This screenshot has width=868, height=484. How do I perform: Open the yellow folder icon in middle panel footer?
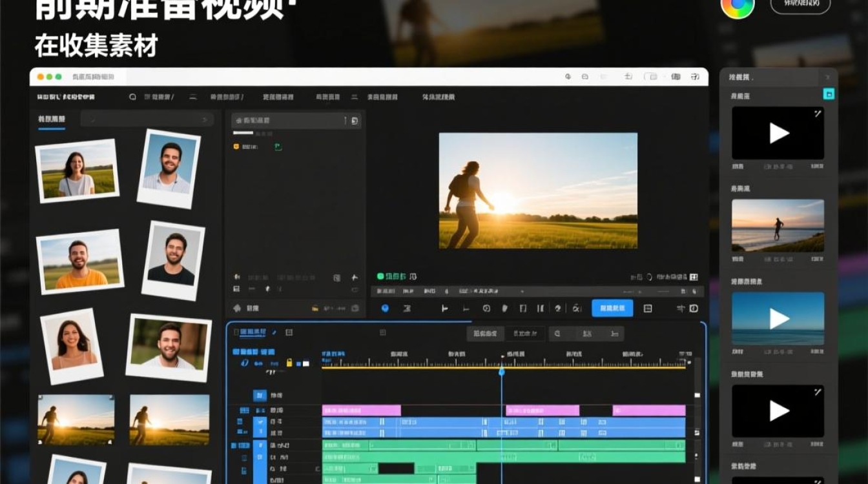pyautogui.click(x=315, y=308)
